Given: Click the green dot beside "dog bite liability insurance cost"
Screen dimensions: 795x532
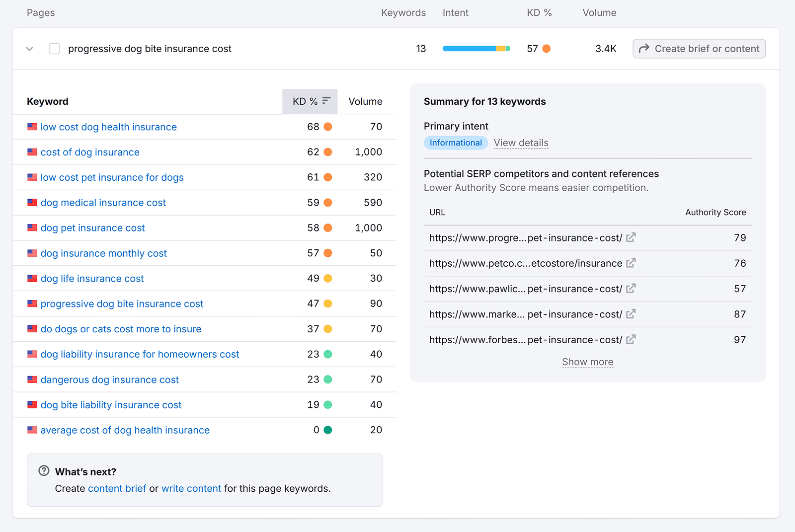Looking at the screenshot, I should click(327, 404).
